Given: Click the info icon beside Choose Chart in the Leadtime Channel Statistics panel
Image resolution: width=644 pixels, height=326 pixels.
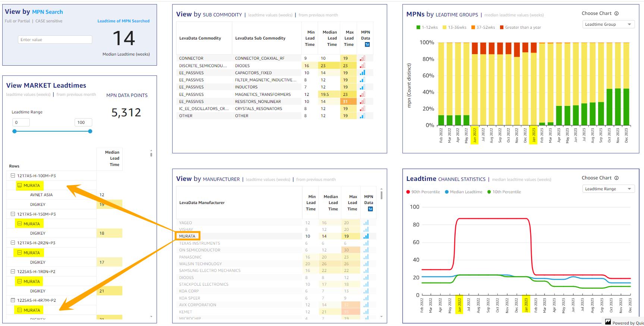Looking at the screenshot, I should click(616, 178).
